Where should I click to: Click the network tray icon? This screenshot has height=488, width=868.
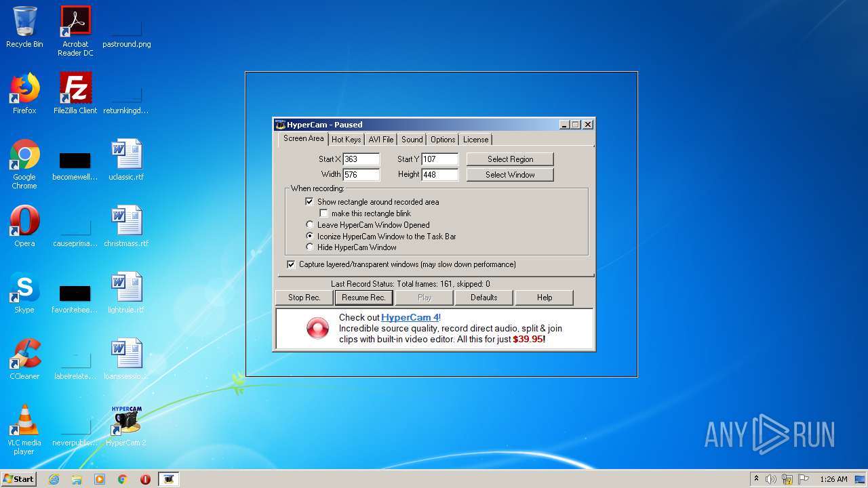tap(787, 479)
